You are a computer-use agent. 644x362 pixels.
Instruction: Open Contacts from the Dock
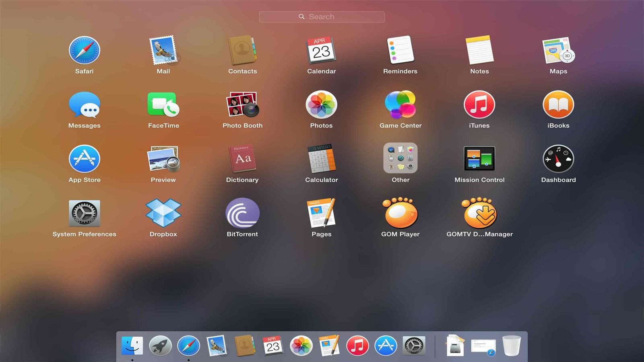coord(245,346)
